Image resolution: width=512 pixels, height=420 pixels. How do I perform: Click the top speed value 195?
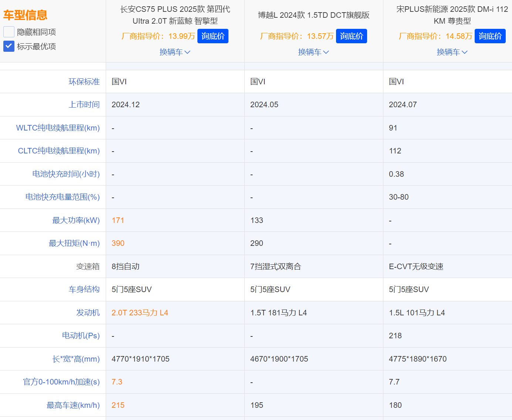[x=257, y=405]
